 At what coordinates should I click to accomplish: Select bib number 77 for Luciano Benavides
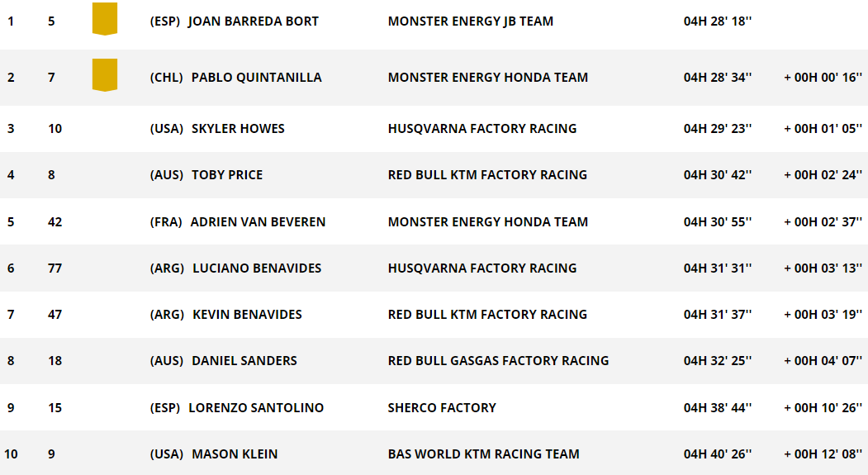pos(55,268)
